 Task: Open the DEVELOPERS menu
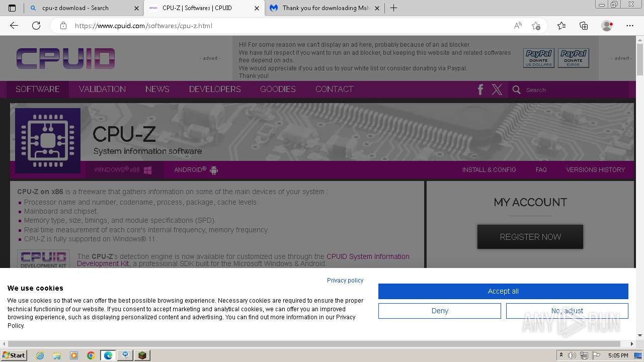point(215,89)
